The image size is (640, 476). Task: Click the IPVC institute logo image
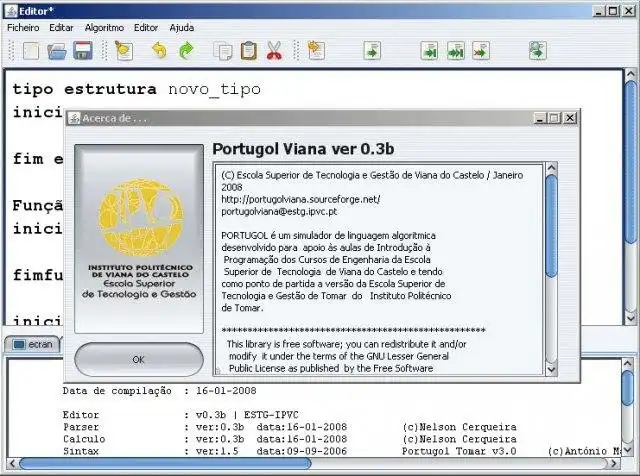click(x=139, y=239)
